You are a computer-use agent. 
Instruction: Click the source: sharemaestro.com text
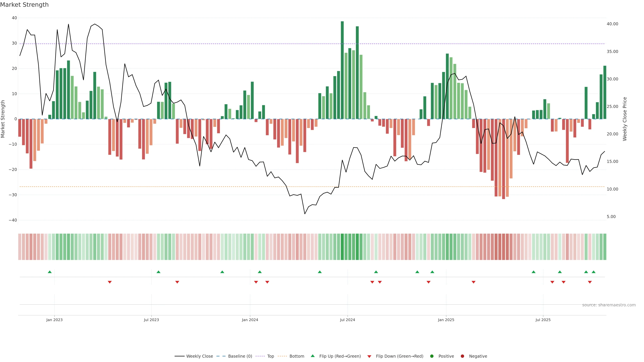pos(609,305)
